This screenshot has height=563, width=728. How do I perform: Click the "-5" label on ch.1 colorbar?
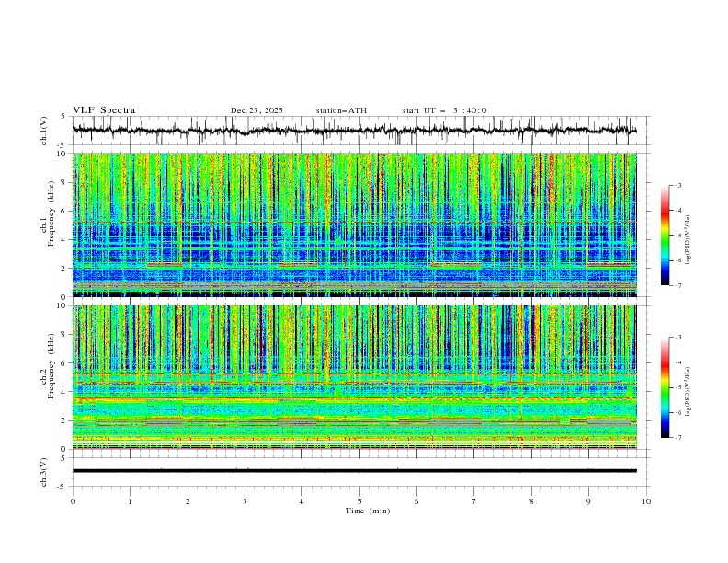[x=678, y=236]
